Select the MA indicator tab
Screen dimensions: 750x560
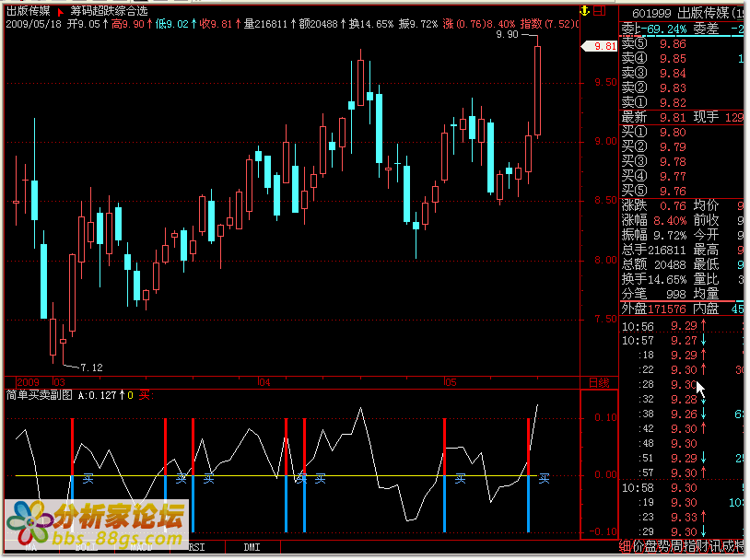click(30, 548)
